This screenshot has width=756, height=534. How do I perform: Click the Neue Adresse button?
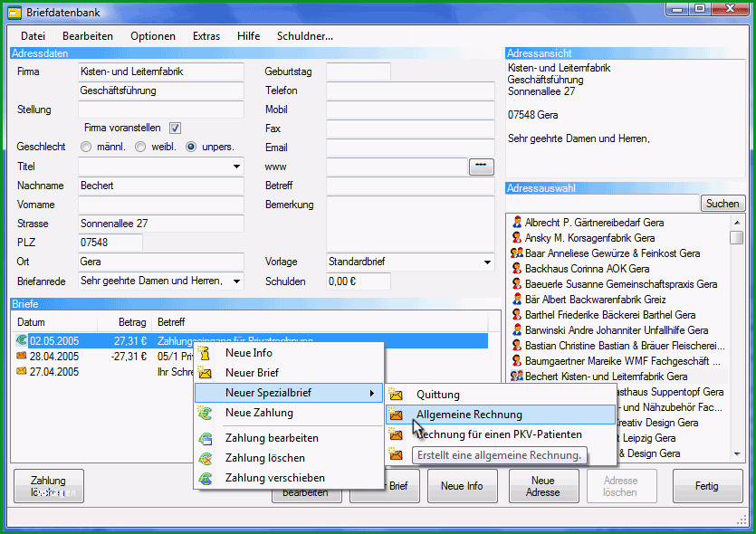coord(543,486)
